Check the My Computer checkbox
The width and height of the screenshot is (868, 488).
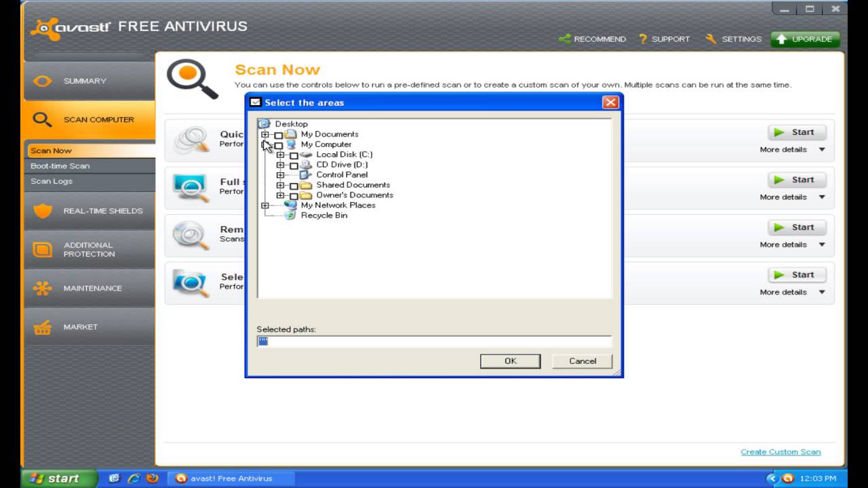click(279, 145)
